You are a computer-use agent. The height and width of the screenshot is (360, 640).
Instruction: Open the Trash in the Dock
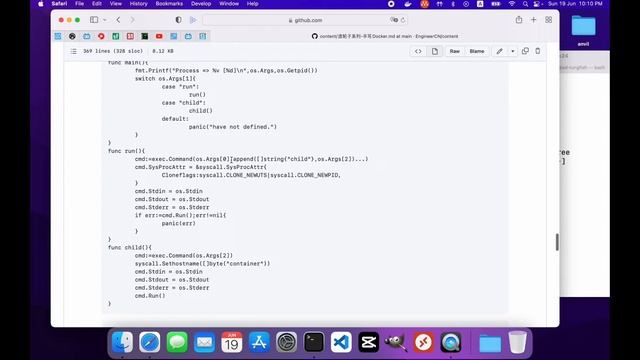coord(517,342)
